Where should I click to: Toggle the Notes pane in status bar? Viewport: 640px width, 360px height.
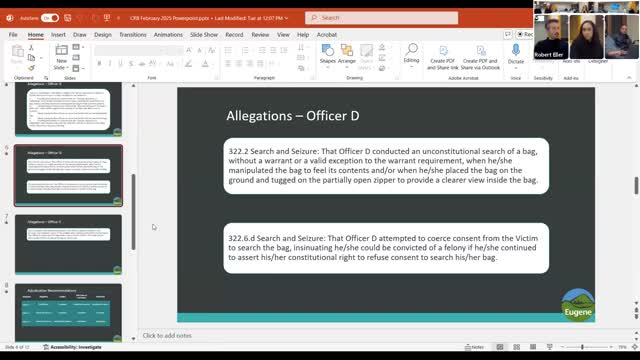pyautogui.click(x=474, y=347)
